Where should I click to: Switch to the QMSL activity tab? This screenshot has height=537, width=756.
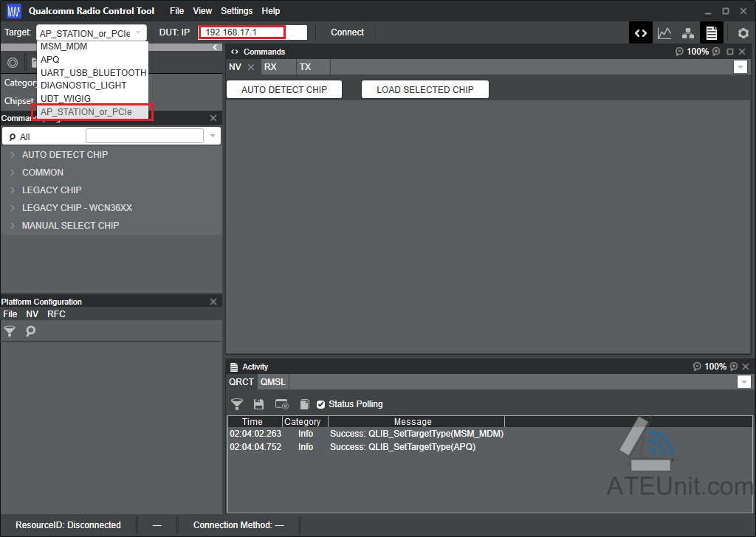click(x=273, y=382)
